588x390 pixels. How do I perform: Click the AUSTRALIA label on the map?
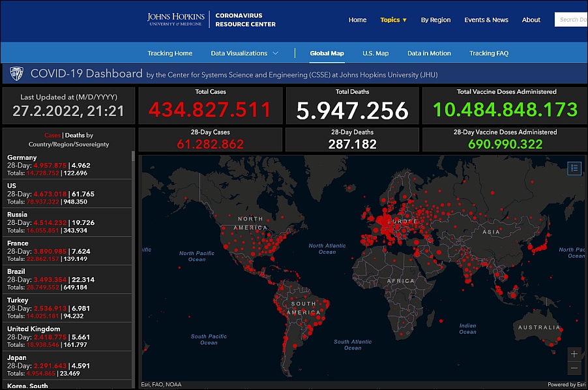coord(539,327)
